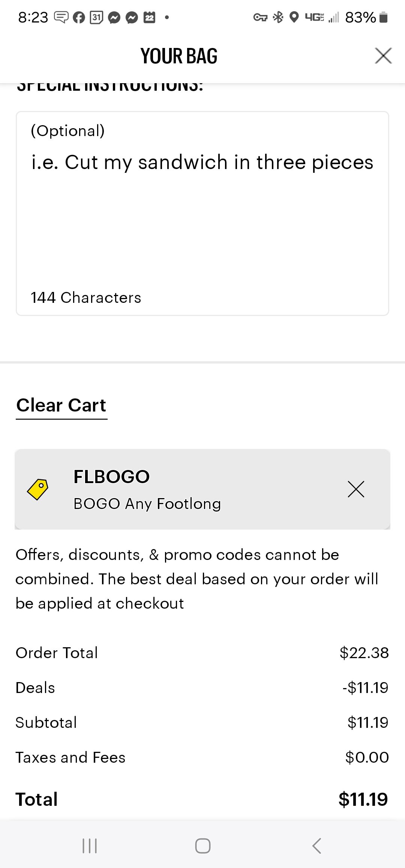Tap the Total amount $11.19

363,799
